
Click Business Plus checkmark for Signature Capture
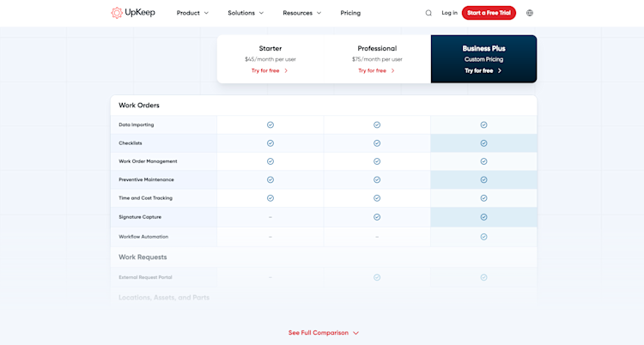[x=483, y=217]
